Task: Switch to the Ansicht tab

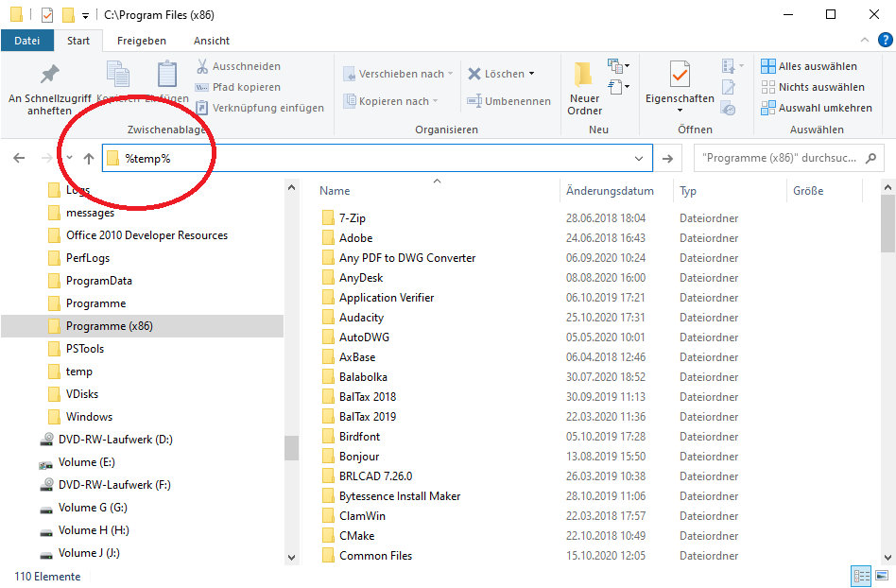Action: pos(212,41)
